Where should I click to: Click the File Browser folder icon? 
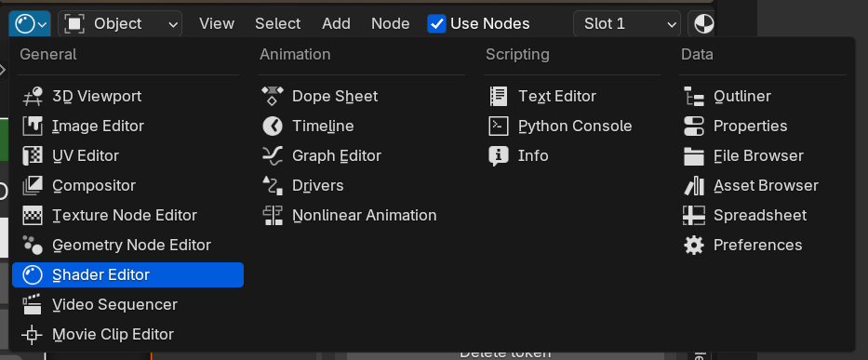[x=694, y=156]
